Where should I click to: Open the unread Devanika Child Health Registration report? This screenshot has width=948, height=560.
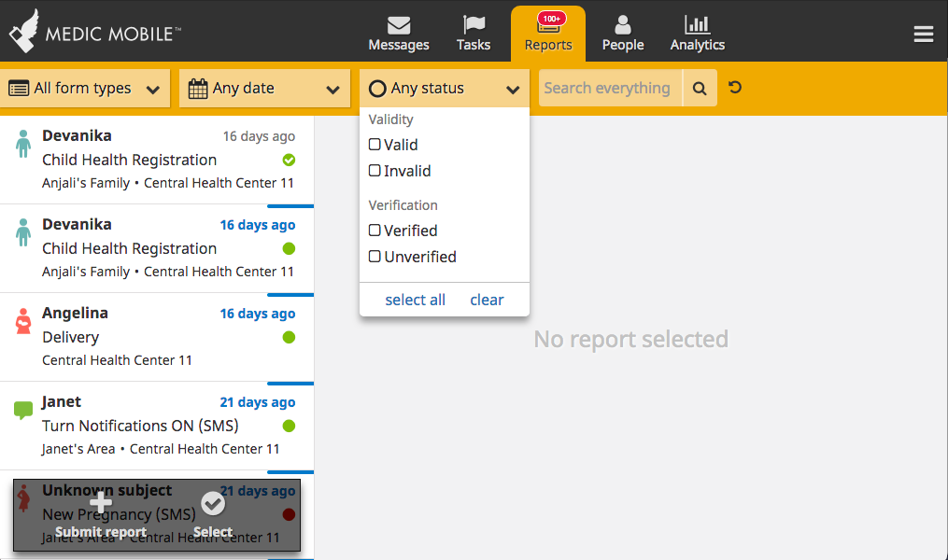click(157, 249)
